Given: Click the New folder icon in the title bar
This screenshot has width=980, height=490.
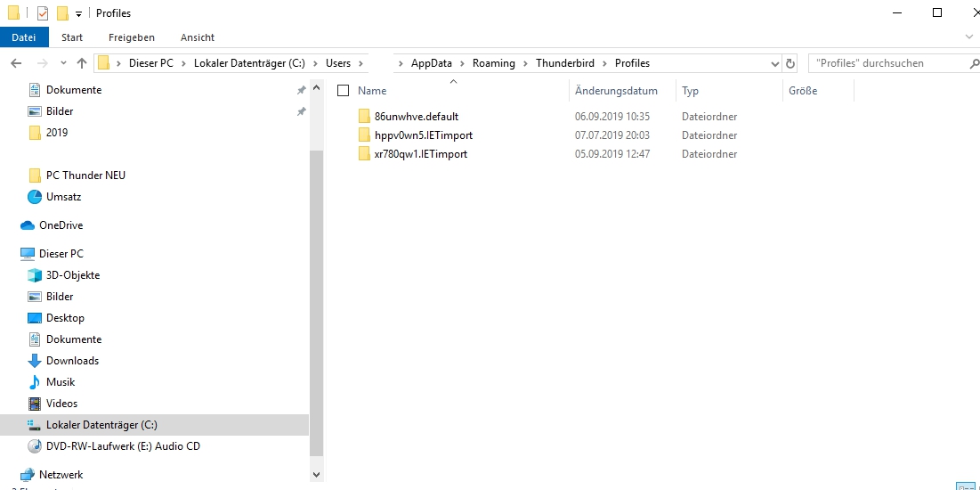Looking at the screenshot, I should pos(62,13).
